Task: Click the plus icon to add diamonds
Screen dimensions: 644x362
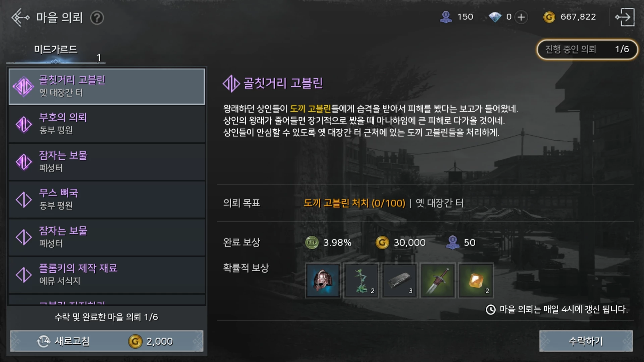Action: (521, 17)
